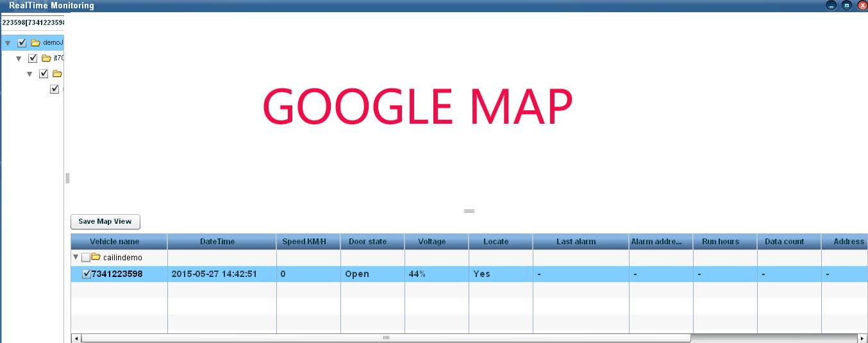The image size is (868, 343).
Task: Collapse the third-level unnamed tree folder
Action: [30, 74]
